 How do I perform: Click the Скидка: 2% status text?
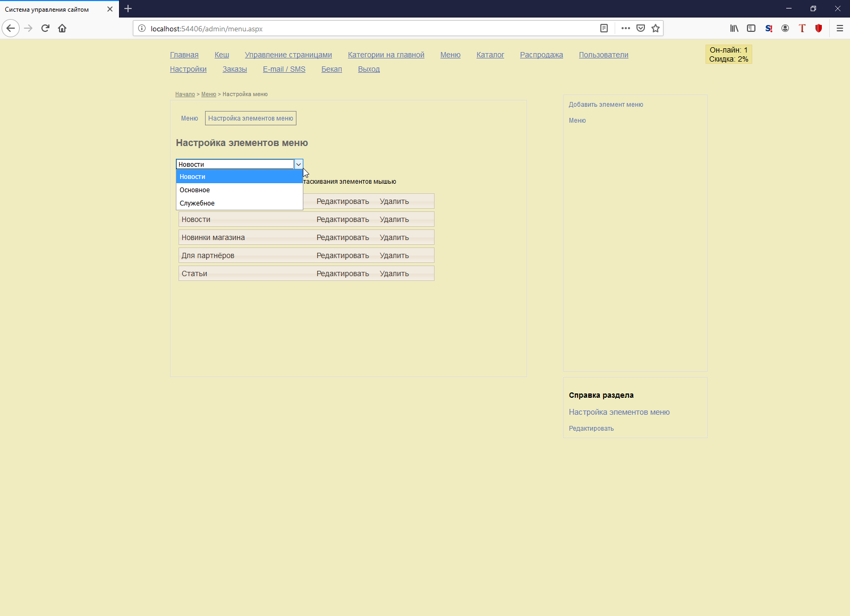tap(728, 59)
